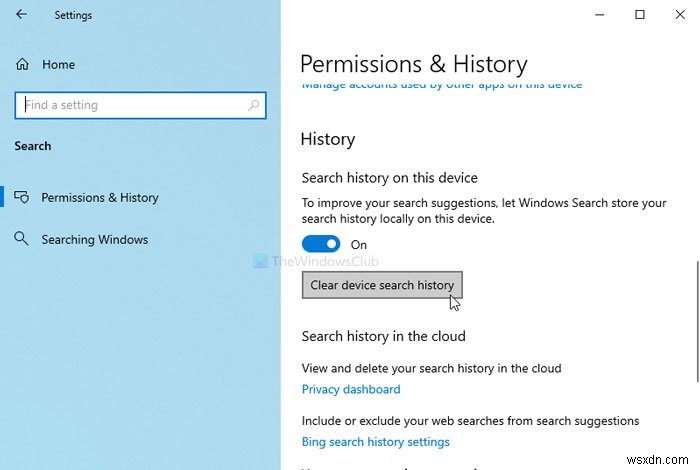Click Clear device search history button

[x=382, y=285]
